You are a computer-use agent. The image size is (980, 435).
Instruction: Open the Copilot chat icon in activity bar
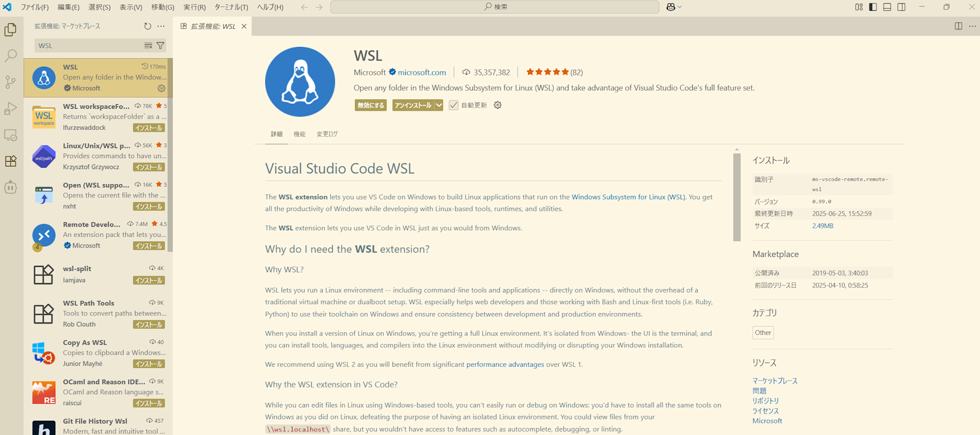click(11, 187)
